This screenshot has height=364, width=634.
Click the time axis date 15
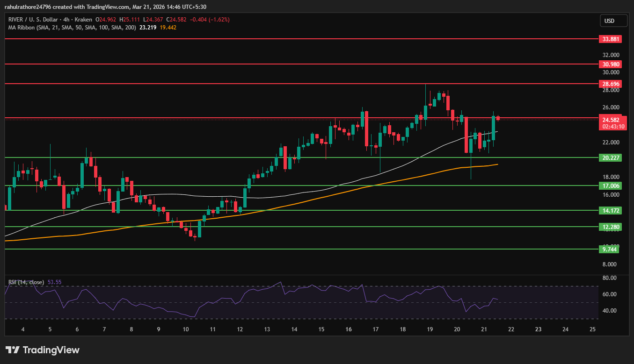[321, 329]
